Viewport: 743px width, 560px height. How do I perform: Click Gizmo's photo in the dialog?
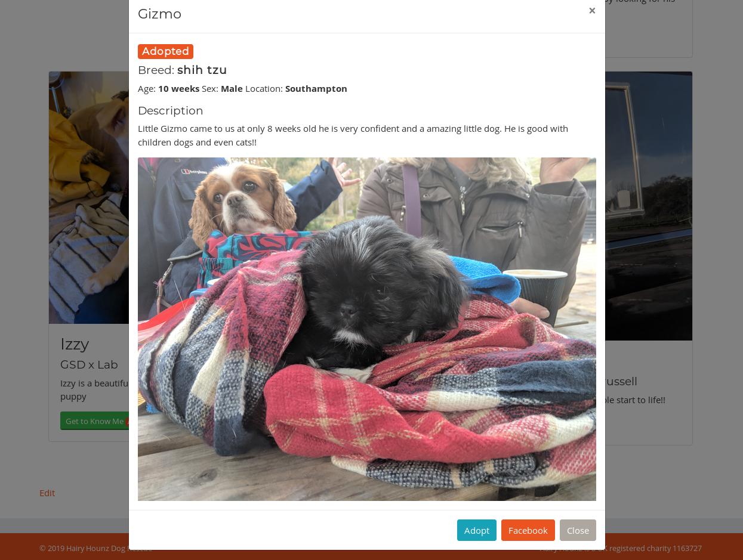coord(367,329)
